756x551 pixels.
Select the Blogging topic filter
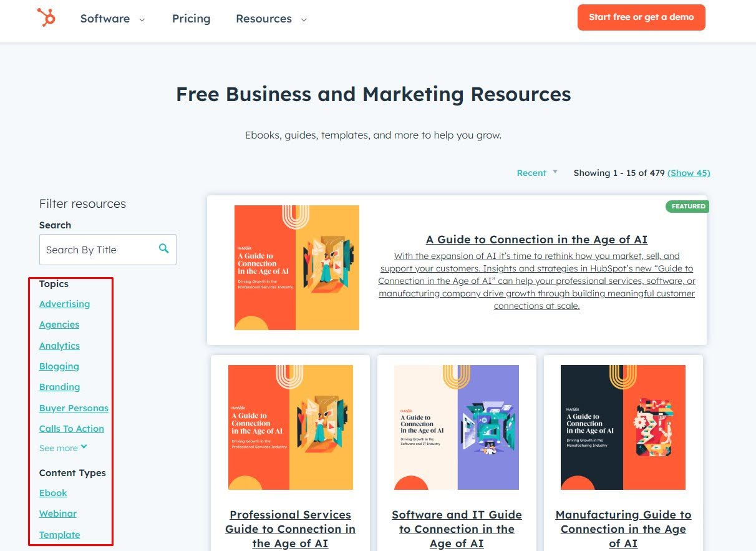tap(59, 366)
